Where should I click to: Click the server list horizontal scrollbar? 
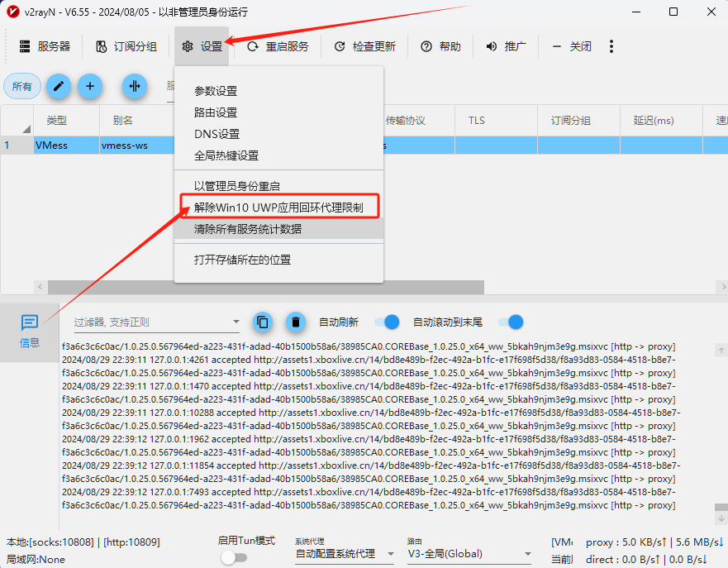pos(266,287)
